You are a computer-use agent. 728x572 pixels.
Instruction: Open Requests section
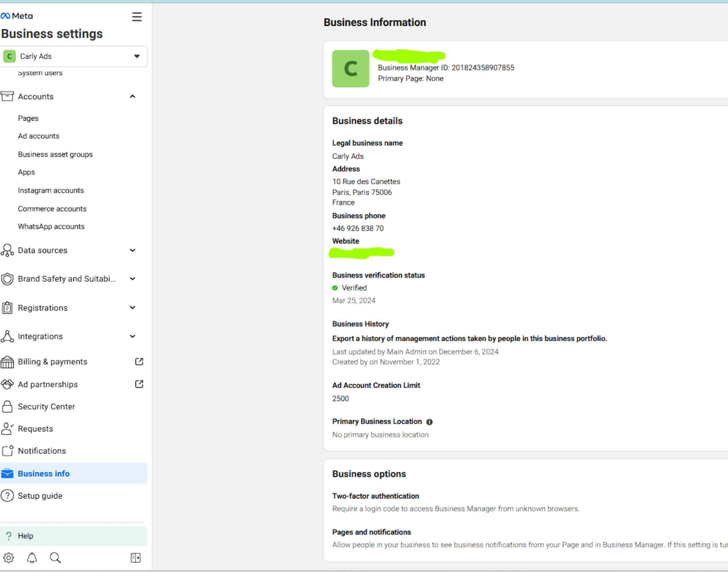coord(35,429)
